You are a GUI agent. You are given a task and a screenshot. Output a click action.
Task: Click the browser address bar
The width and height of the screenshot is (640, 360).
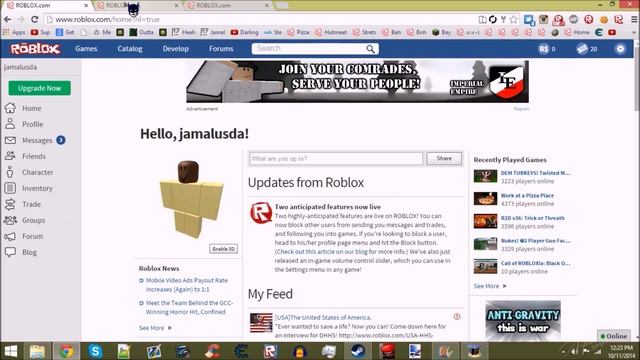click(261, 19)
